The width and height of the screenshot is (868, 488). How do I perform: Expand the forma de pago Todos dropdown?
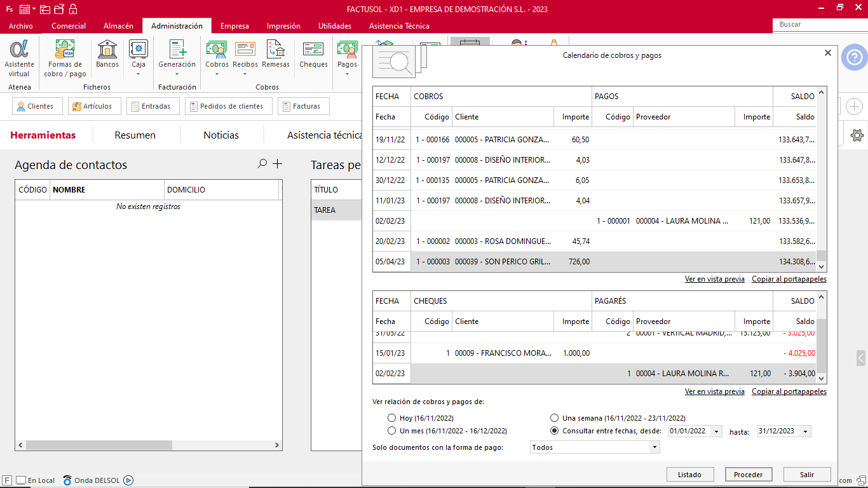point(654,447)
